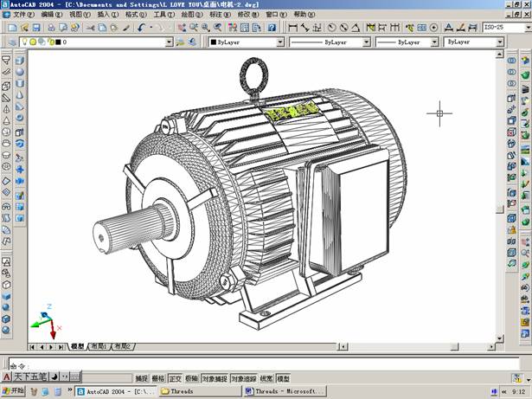Click the Plot/Print icon

51,28
